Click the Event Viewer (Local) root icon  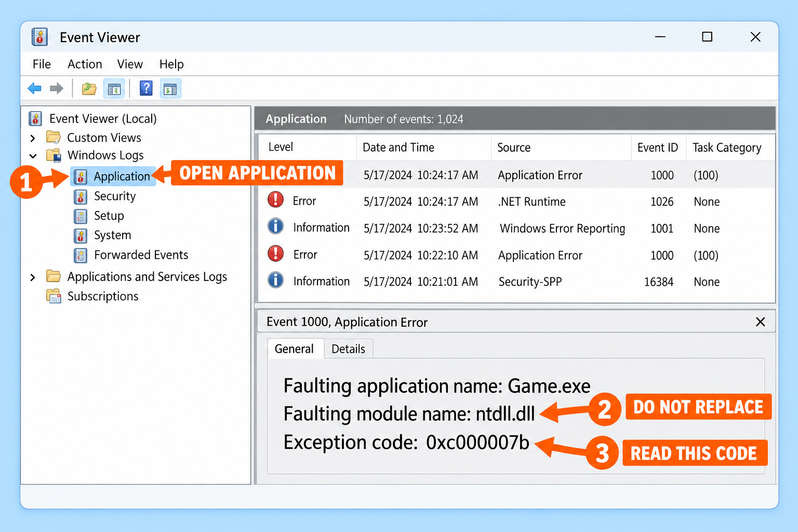[x=35, y=118]
